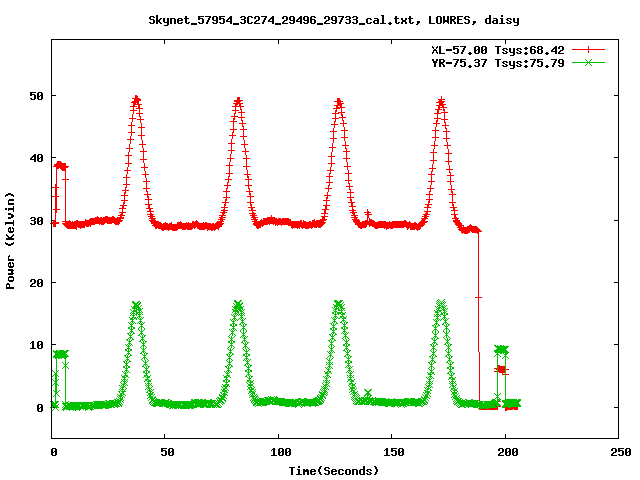The width and height of the screenshot is (640, 480).
Task: Click the Time(Seconds) x-axis label
Action: (x=334, y=471)
